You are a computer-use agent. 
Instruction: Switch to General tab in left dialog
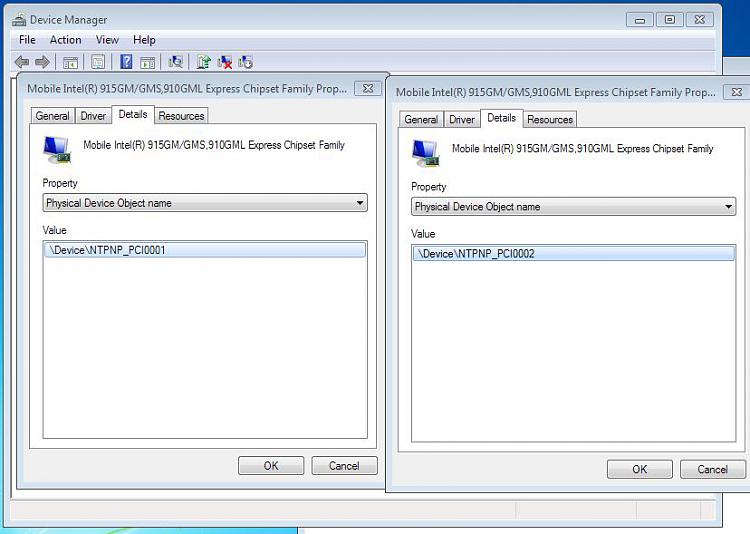point(53,116)
